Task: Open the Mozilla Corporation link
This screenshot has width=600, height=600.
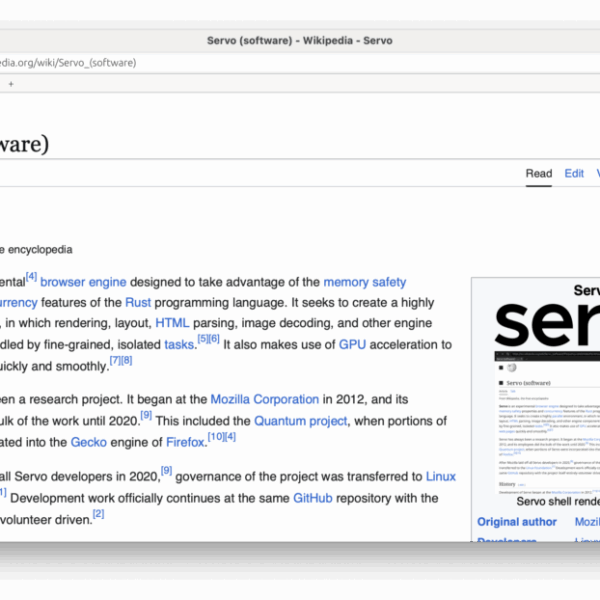Action: tap(265, 399)
